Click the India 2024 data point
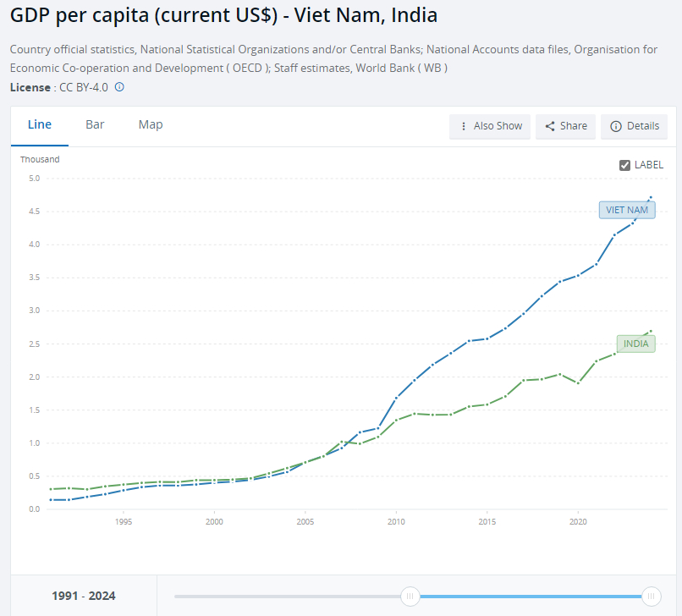 [652, 331]
